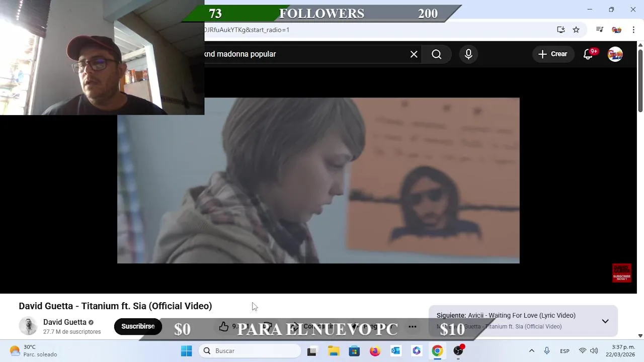The image size is (644, 362).
Task: Open the Windows Start menu
Action: point(186,351)
